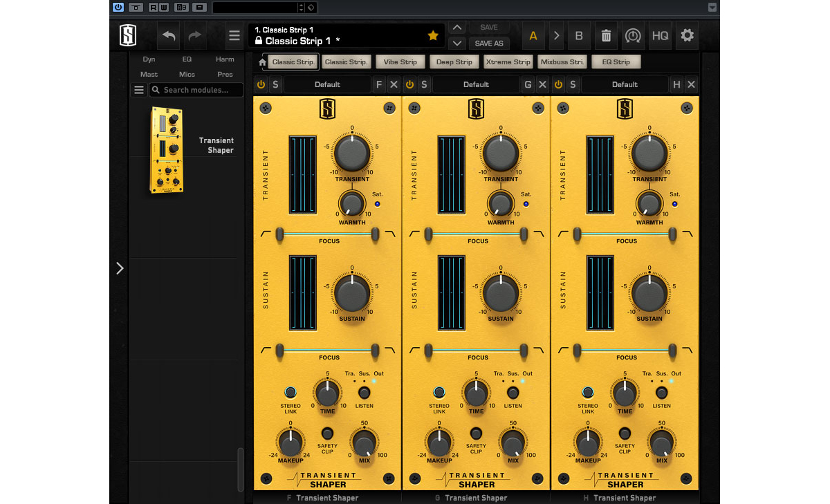Viewport: 830px width, 504px height.
Task: Click the Sustain knob on module H
Action: 649,293
